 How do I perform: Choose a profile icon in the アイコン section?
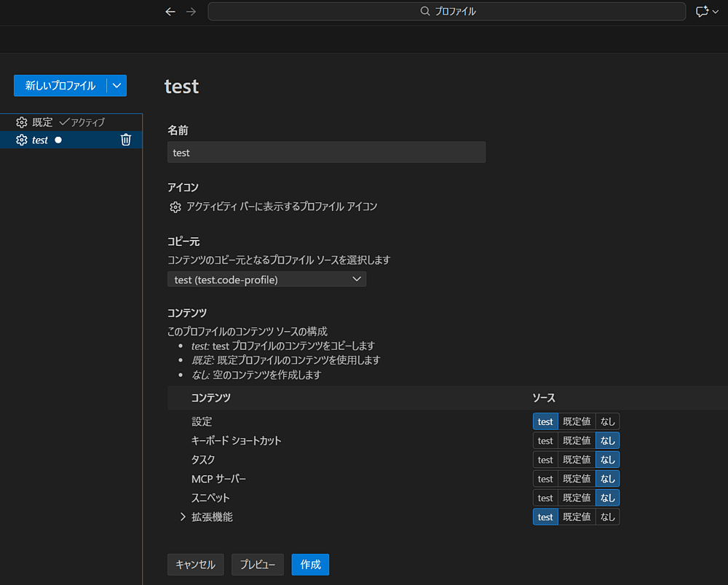coord(175,207)
